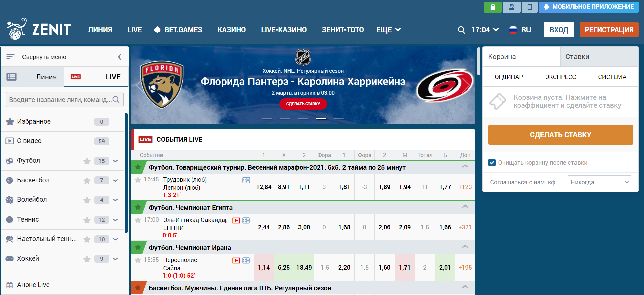The width and height of the screenshot is (644, 295).
Task: Open the КАЗИНО menu item
Action: pyautogui.click(x=232, y=30)
